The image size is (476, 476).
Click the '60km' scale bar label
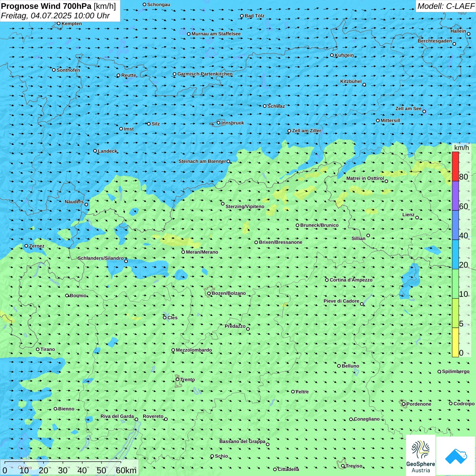[126, 470]
